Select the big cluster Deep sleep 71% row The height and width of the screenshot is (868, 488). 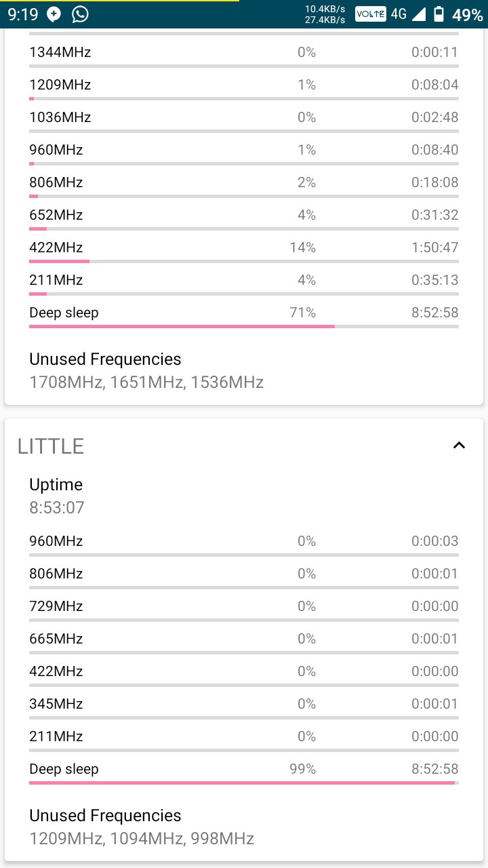tap(244, 316)
